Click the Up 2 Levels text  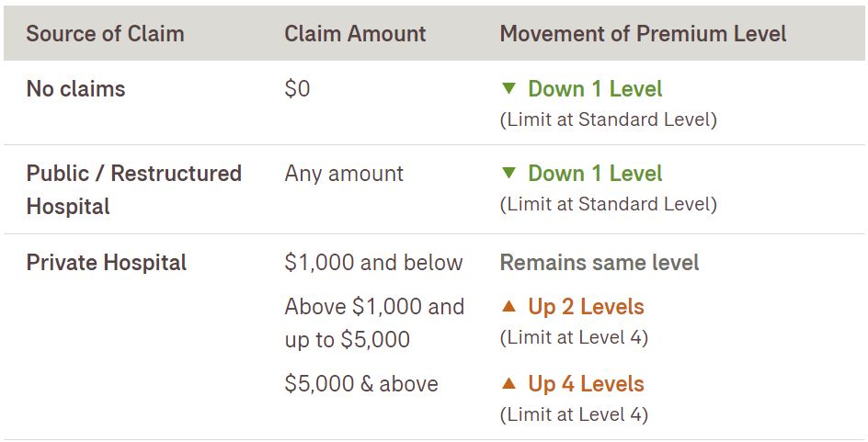pyautogui.click(x=586, y=307)
